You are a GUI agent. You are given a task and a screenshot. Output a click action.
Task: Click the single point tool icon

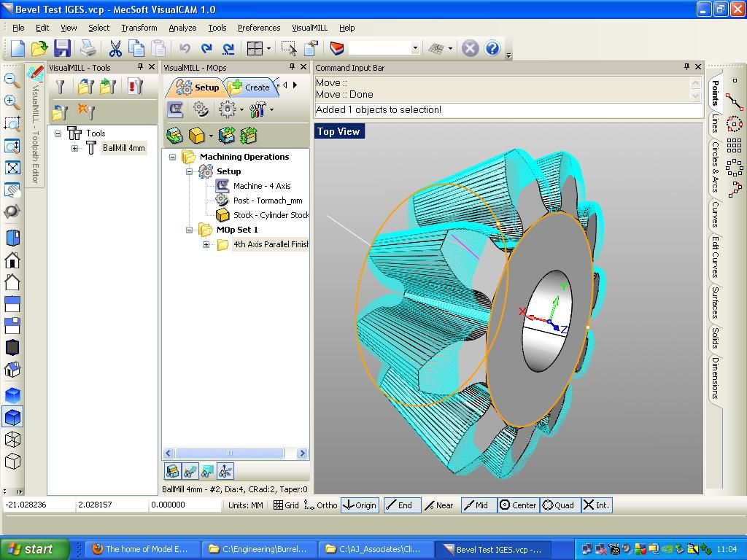pos(735,80)
